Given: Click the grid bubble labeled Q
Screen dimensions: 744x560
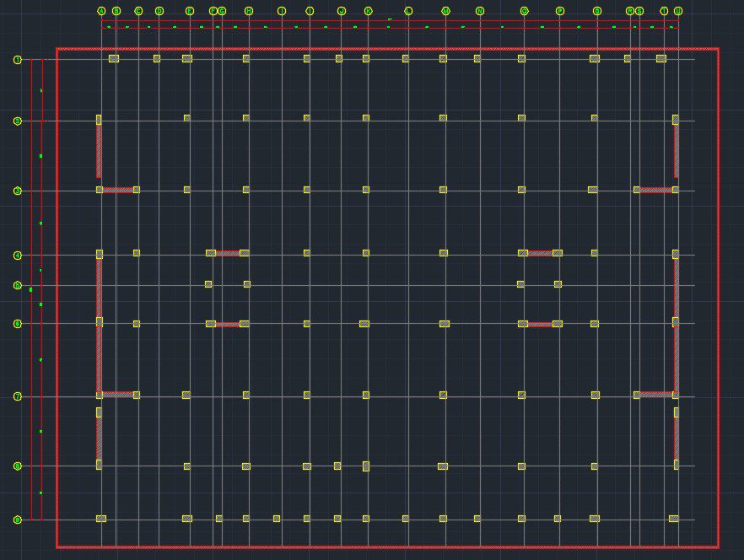Looking at the screenshot, I should [x=597, y=11].
